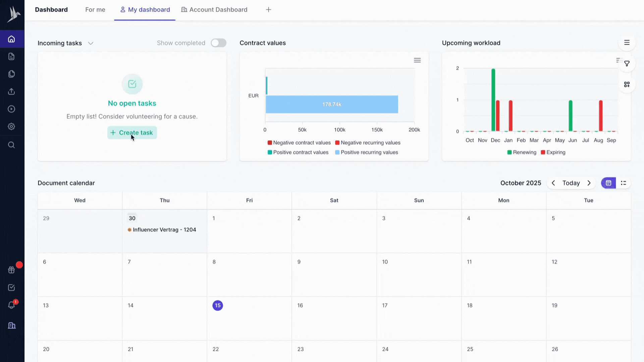The width and height of the screenshot is (644, 362).
Task: Toggle Positive recurring values legend item
Action: pyautogui.click(x=367, y=152)
